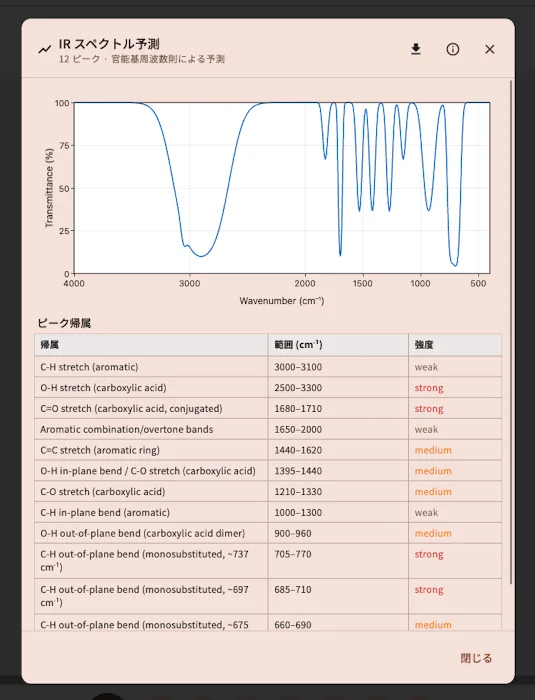Click the 900–960 range cell
The height and width of the screenshot is (700, 535).
click(x=338, y=533)
